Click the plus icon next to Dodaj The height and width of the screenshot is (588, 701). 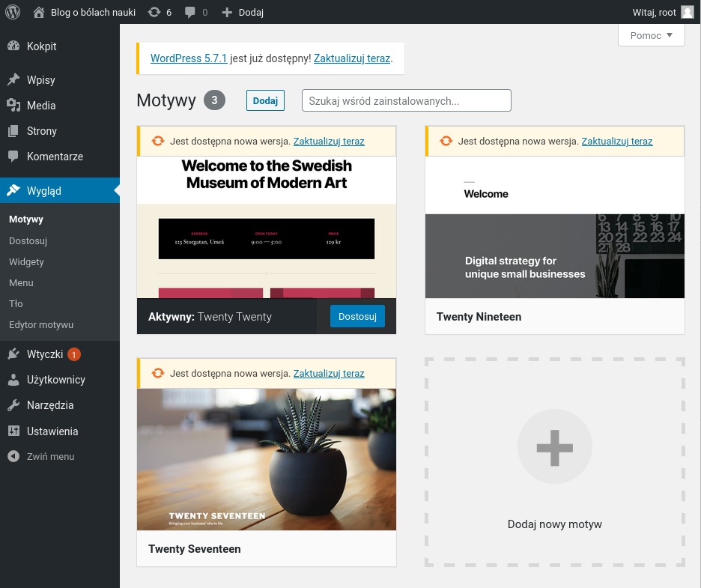point(227,13)
